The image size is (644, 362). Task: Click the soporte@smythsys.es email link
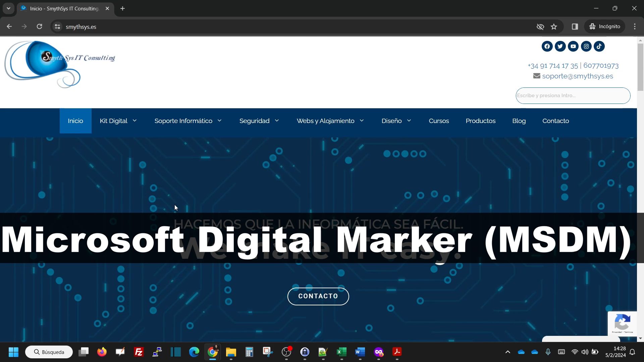point(577,76)
